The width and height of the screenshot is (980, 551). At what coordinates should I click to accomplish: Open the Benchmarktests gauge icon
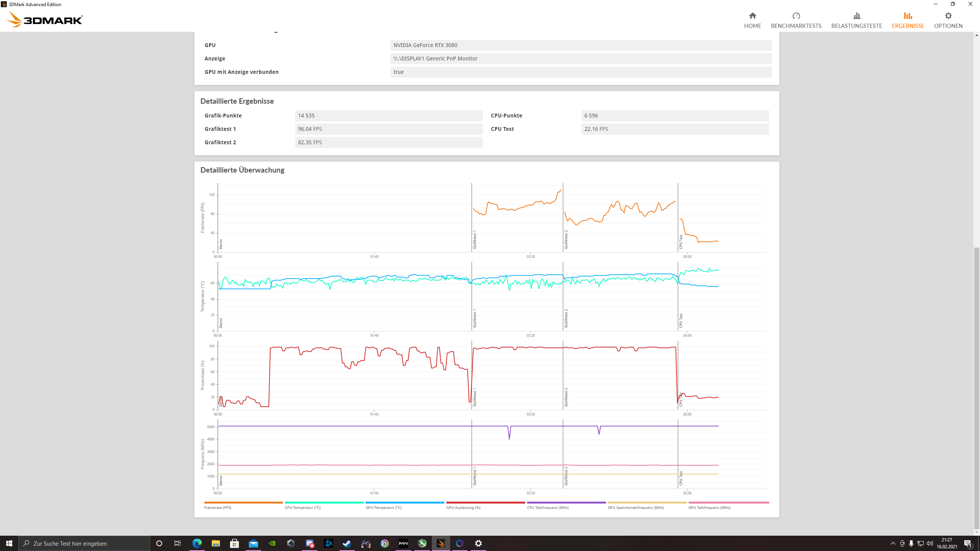click(x=796, y=16)
